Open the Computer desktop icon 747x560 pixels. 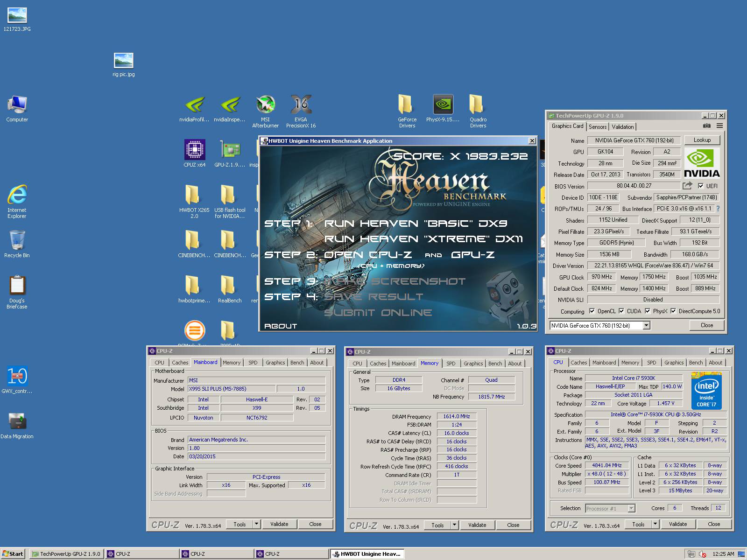click(x=17, y=109)
